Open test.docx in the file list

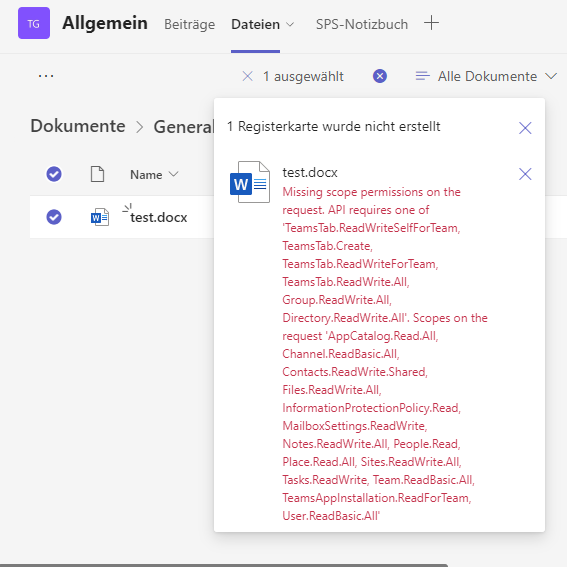159,218
